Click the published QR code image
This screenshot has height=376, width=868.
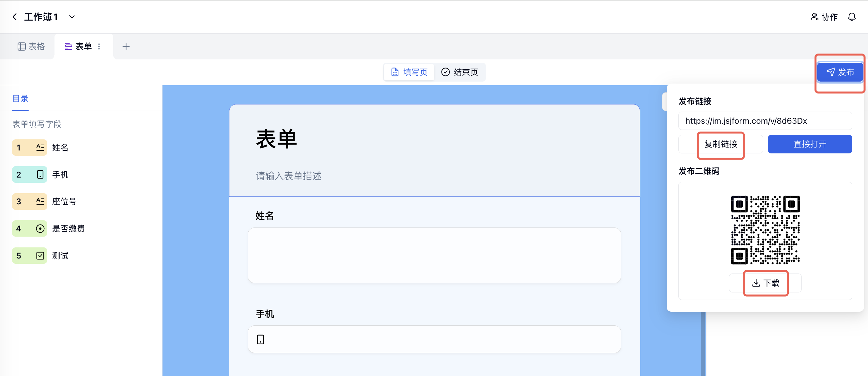[x=765, y=230]
